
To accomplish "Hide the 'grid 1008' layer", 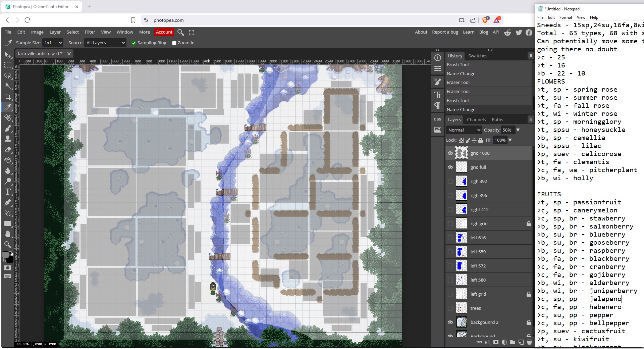I will click(x=450, y=153).
